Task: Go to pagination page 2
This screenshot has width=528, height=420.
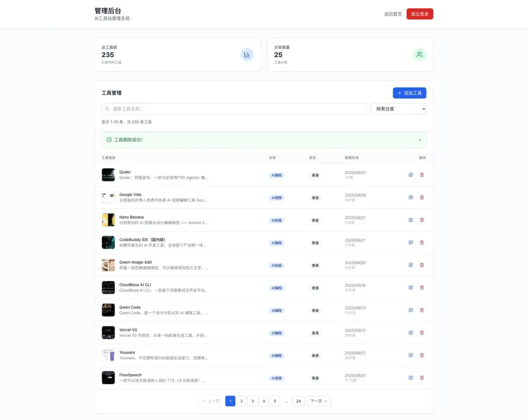Action: [x=242, y=401]
